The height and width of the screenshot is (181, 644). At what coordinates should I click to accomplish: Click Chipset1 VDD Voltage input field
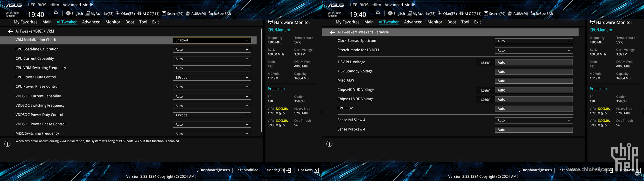[534, 100]
